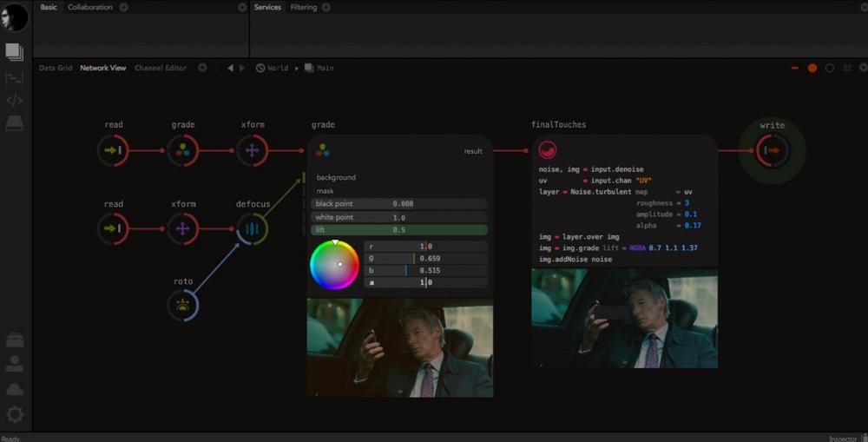Click the RGBA keyword in the script
Screen dimensions: 868x442
coord(638,248)
